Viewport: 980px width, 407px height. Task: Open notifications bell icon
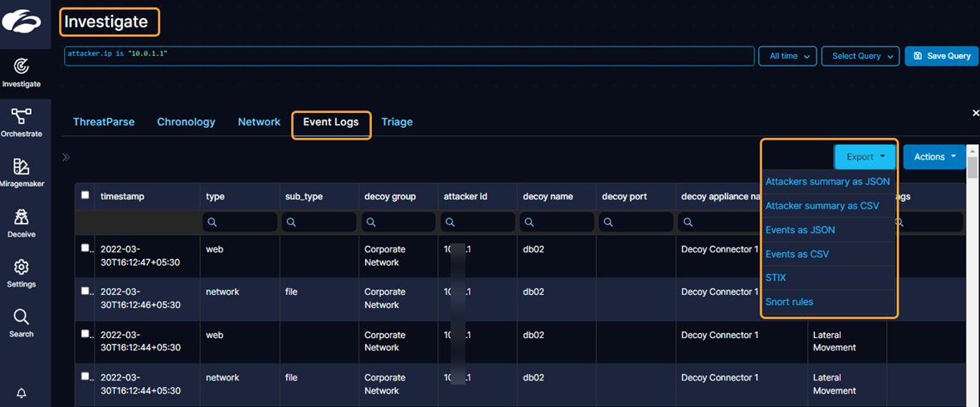pos(22,394)
